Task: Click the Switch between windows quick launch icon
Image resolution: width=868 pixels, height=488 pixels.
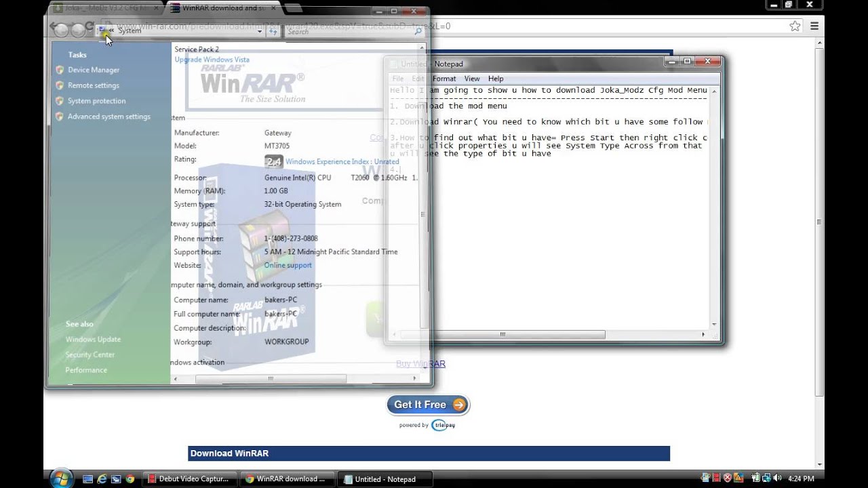Action: coord(116,479)
